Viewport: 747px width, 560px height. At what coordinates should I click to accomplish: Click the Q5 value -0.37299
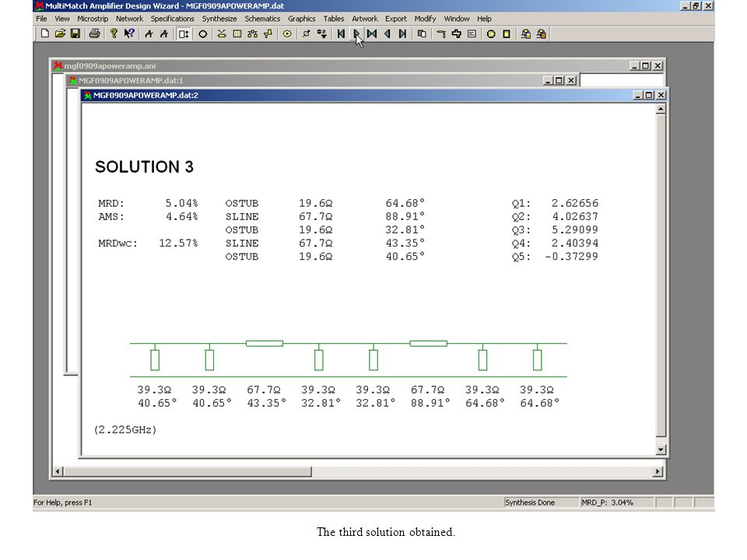[571, 257]
